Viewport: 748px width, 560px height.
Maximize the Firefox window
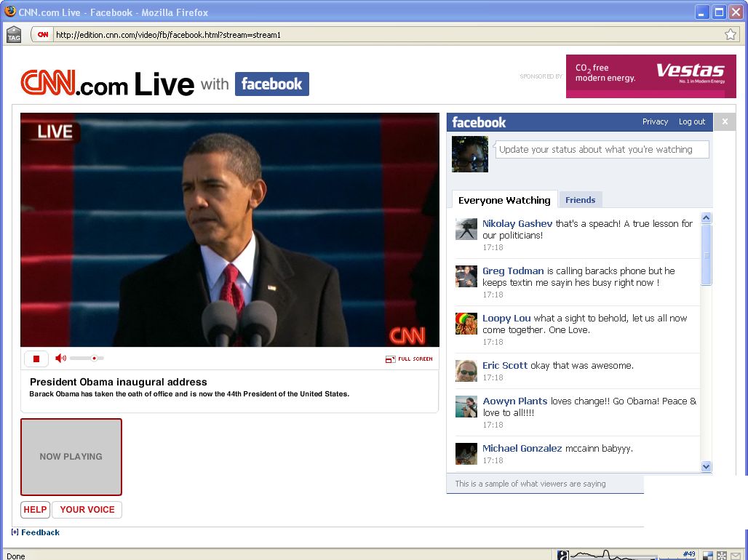tap(719, 12)
